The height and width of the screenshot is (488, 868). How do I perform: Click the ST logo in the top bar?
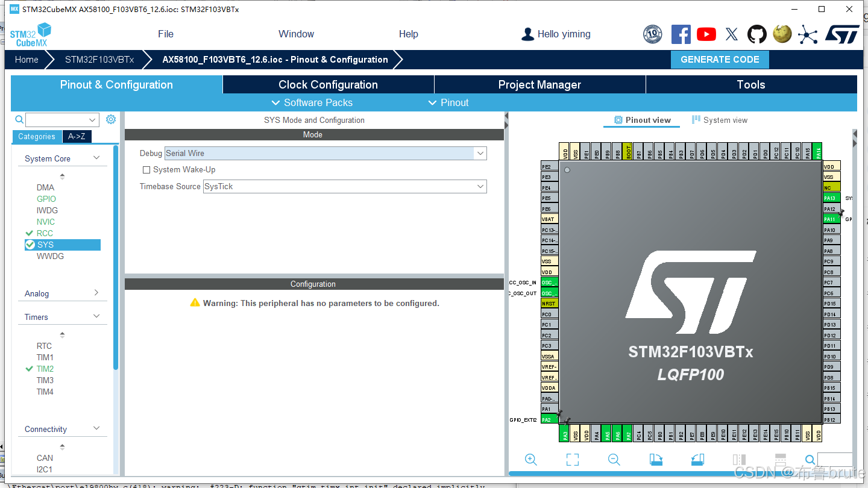842,34
